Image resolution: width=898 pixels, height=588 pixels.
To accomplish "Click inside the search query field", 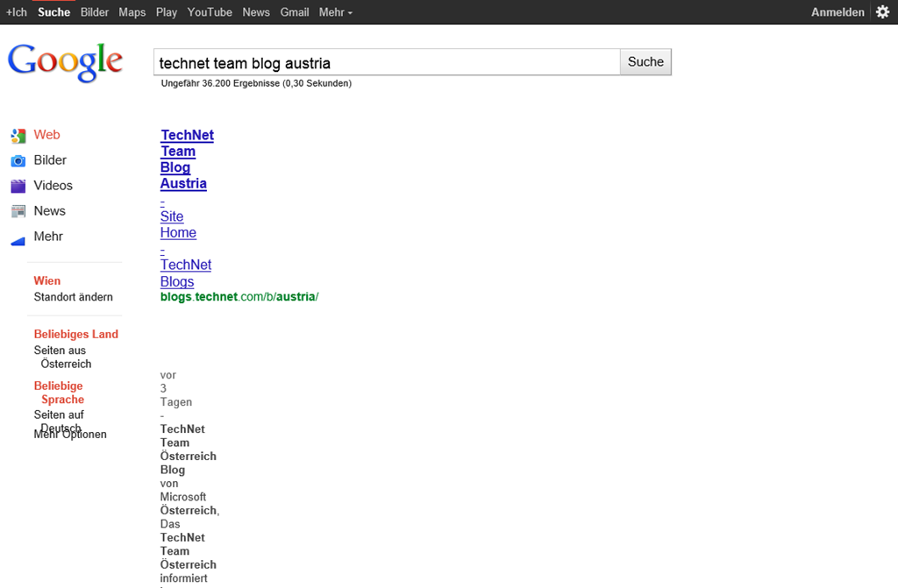I will coord(386,62).
